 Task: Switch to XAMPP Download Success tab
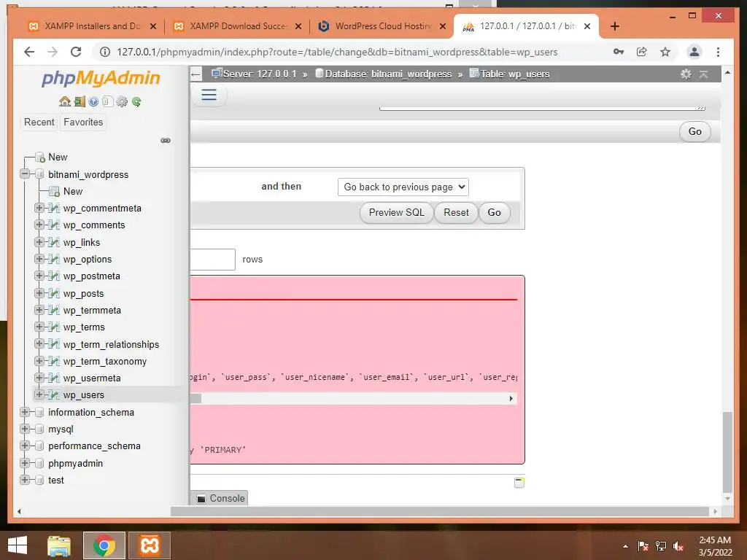[236, 26]
